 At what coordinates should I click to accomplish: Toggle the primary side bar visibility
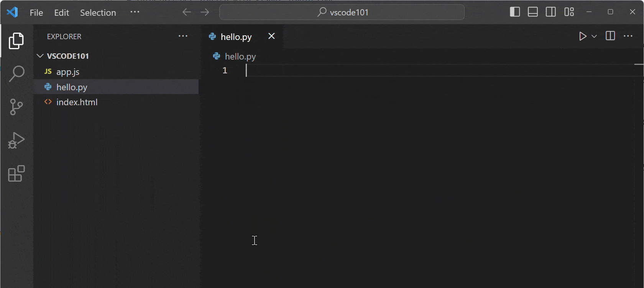(515, 12)
